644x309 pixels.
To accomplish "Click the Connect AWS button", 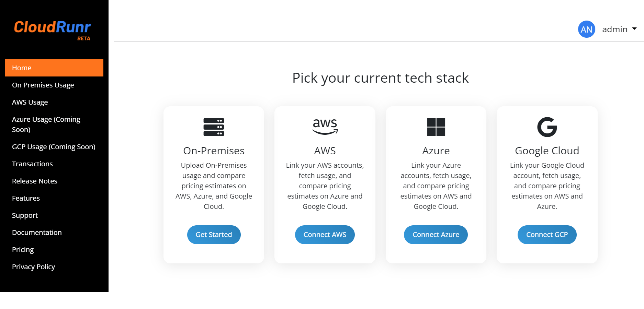I will pyautogui.click(x=325, y=235).
